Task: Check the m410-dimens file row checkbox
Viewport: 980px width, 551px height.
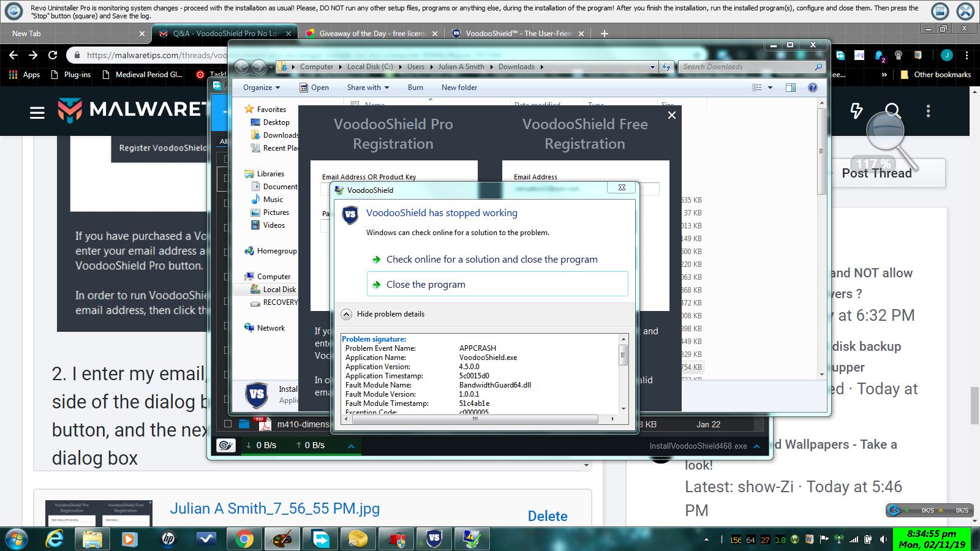Action: [x=228, y=424]
